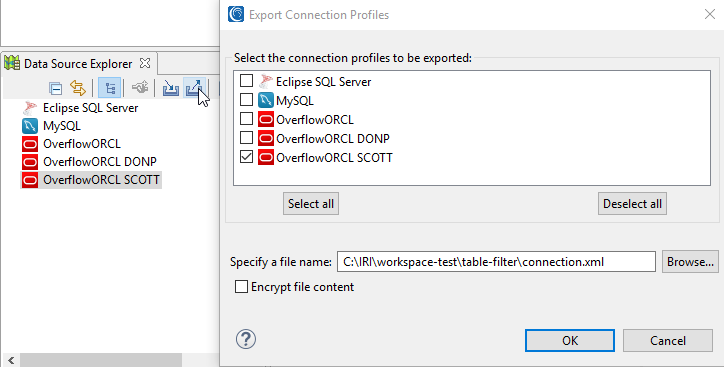724x367 pixels.
Task: Check the OverflowORCL export checkbox
Action: pos(247,118)
